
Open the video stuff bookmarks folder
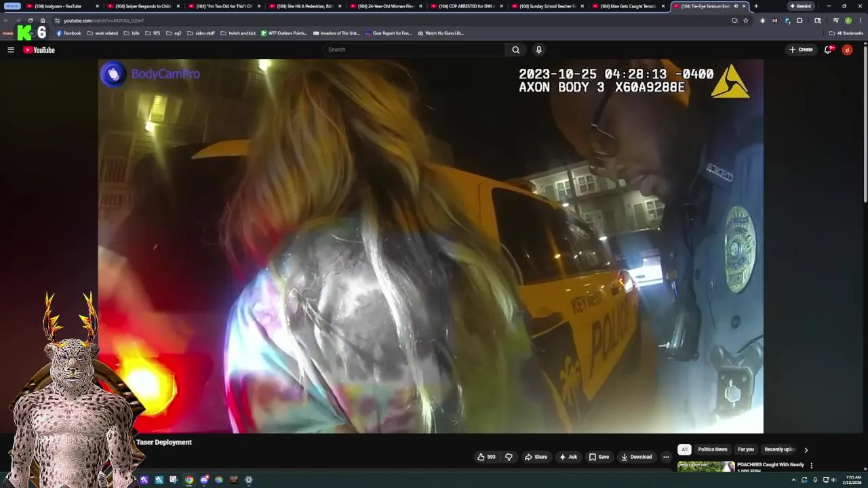[x=201, y=33]
